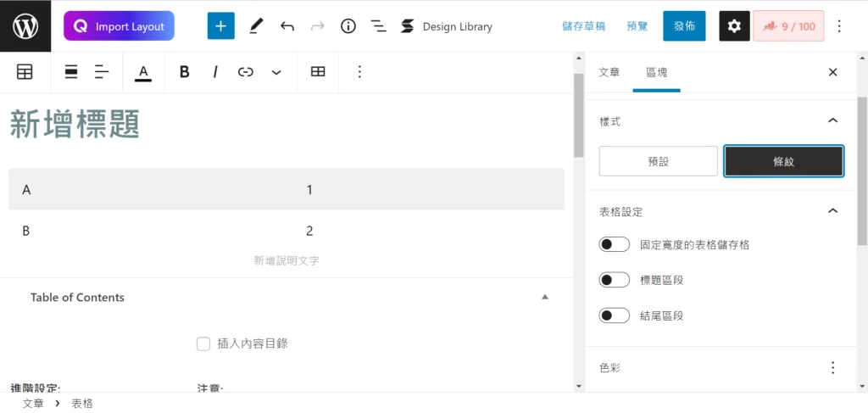The image size is (868, 413).
Task: Publish the post with 發佈
Action: click(684, 26)
